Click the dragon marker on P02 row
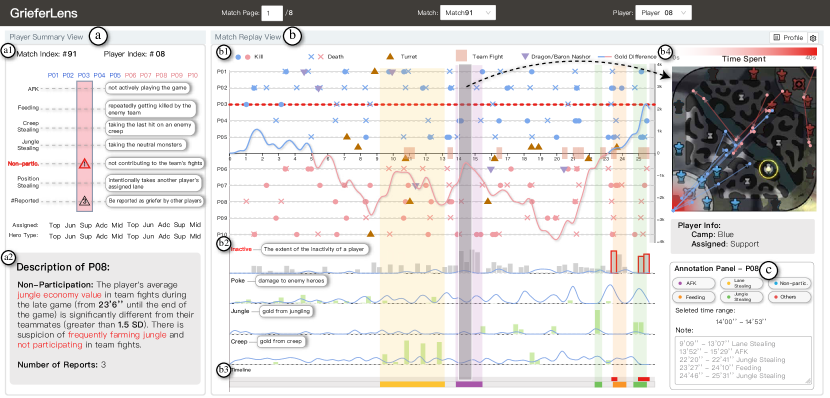Viewport: 830px width, 398px height. 319,88
